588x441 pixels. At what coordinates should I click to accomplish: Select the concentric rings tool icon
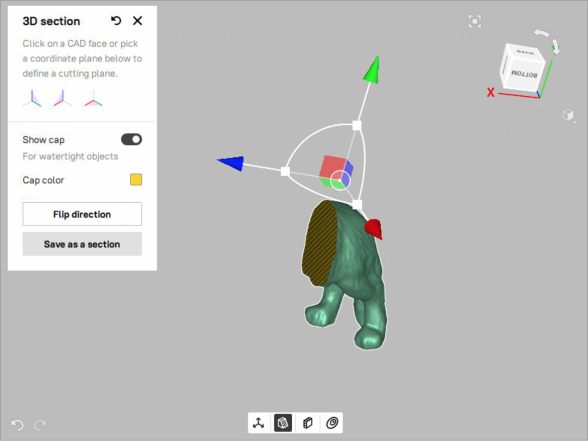click(332, 423)
